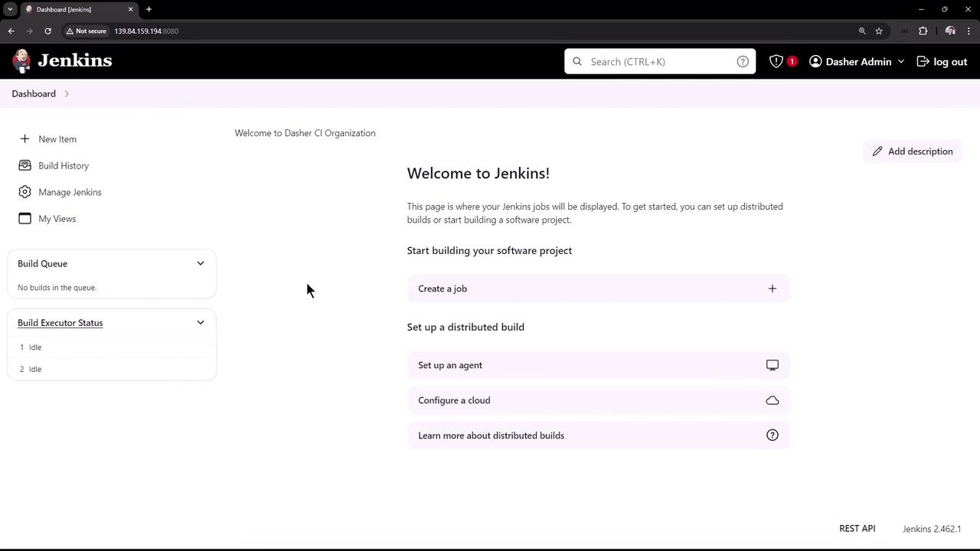Click 'Start building your software project' heading
This screenshot has width=980, height=551.
coord(489,250)
